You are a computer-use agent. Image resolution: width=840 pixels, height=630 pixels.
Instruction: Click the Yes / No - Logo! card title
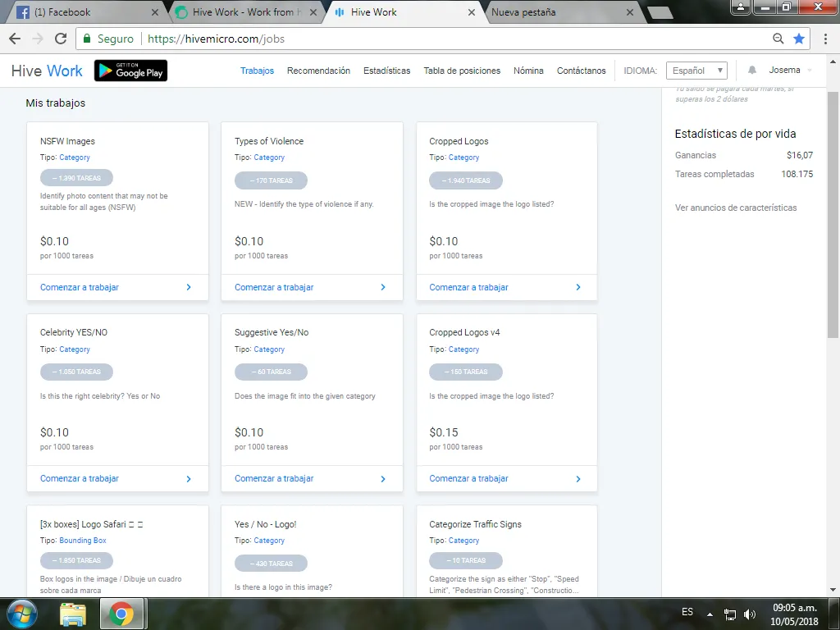pos(265,524)
